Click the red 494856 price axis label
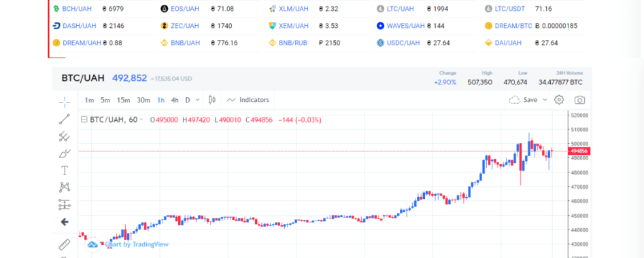Image resolution: width=644 pixels, height=258 pixels. (579, 151)
